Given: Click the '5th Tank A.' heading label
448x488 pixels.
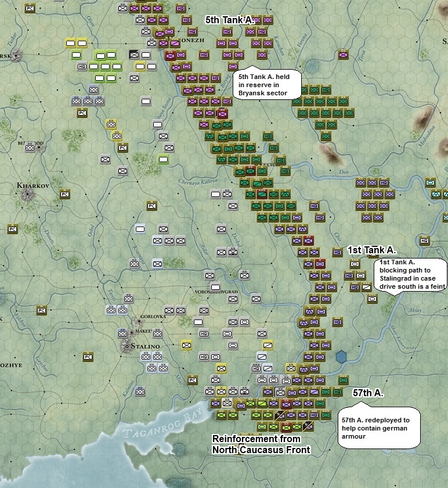Looking at the screenshot, I should (229, 20).
